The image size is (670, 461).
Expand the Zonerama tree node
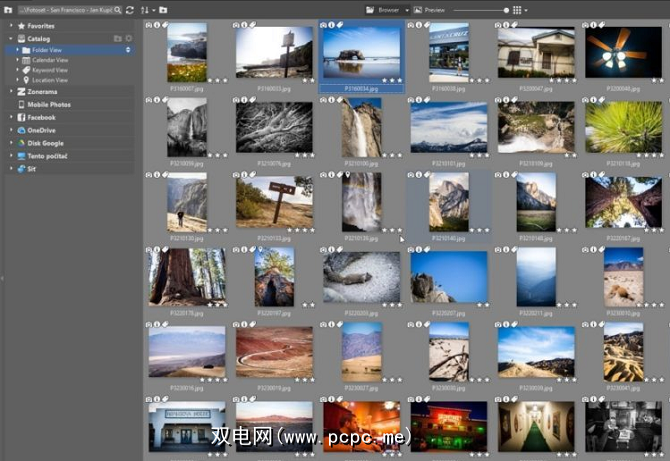12,91
